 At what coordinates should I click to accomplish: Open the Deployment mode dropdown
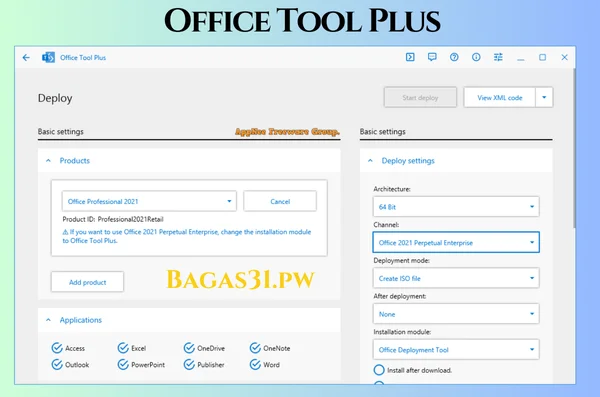pyautogui.click(x=456, y=278)
